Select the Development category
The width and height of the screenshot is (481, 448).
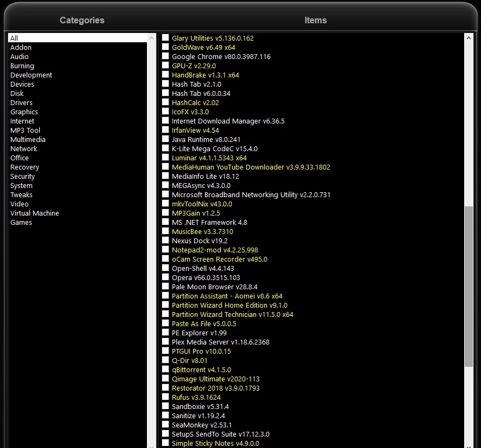point(31,75)
